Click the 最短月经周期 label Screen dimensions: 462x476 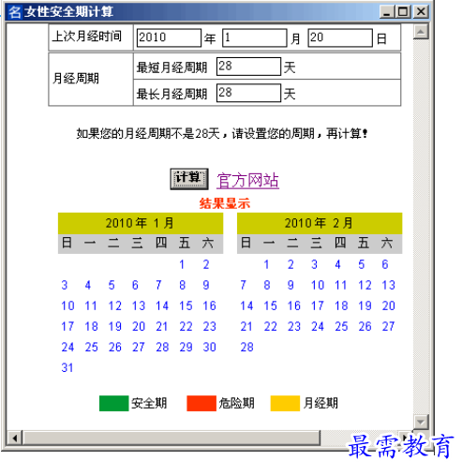click(x=171, y=67)
